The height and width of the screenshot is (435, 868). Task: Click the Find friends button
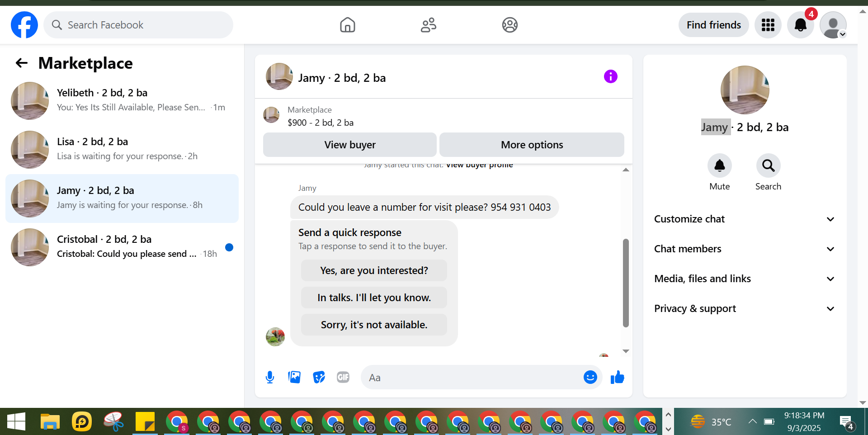pos(713,25)
